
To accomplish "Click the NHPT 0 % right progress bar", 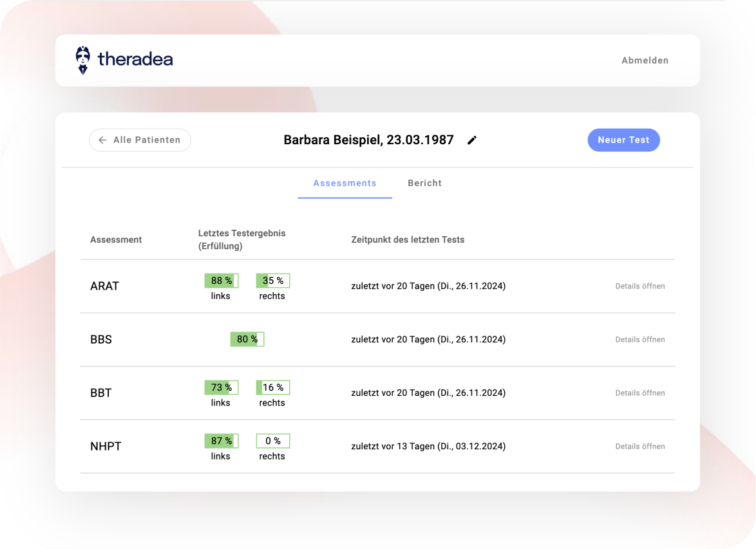I will (273, 441).
